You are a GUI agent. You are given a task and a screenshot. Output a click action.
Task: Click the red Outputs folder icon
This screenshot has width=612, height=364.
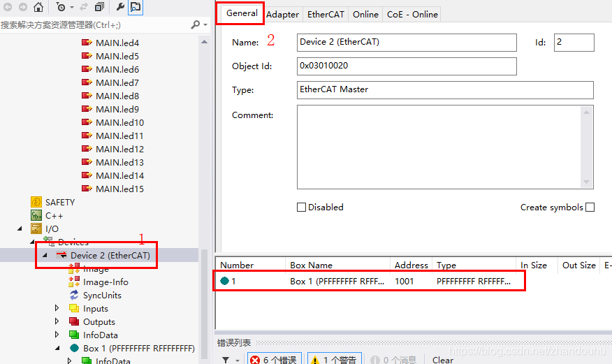74,321
